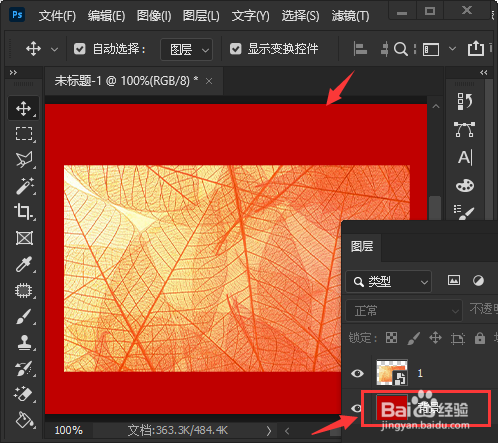Screen dimensions: 498x443
Task: Open the 编辑(E) menu
Action: tap(106, 16)
